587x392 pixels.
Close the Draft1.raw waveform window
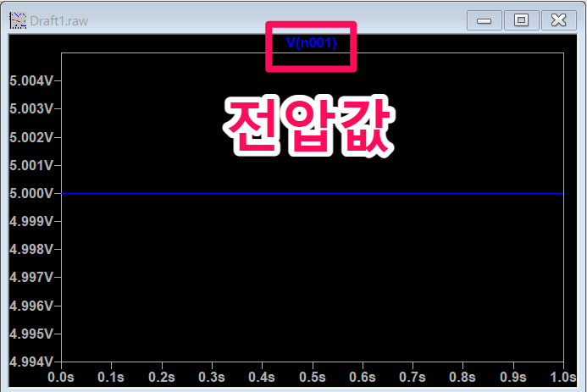558,20
